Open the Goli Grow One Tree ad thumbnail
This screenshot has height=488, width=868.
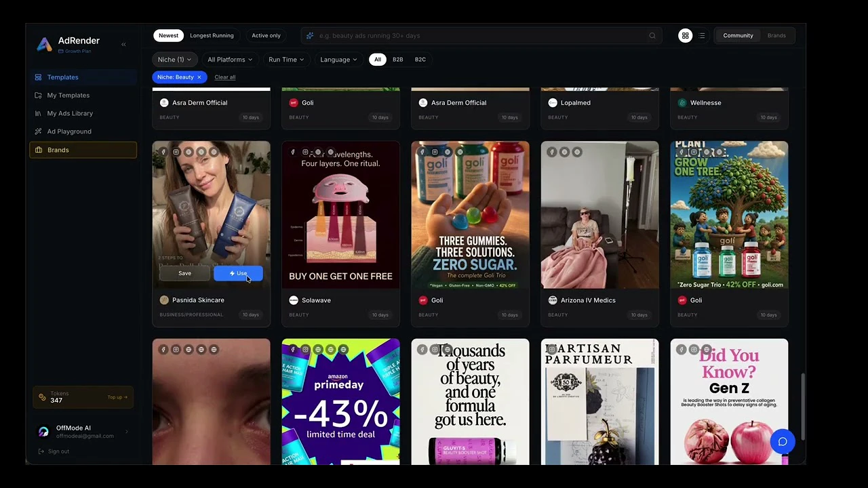coord(729,215)
